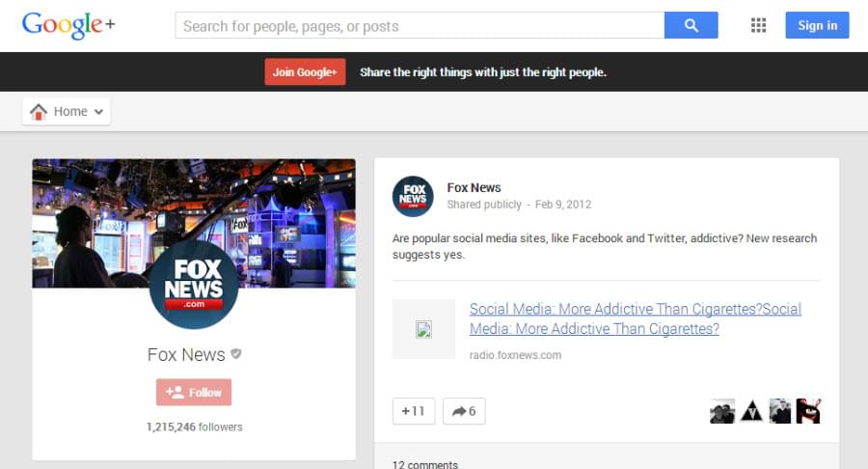Click the Join Google+ button
868x469 pixels.
click(305, 72)
